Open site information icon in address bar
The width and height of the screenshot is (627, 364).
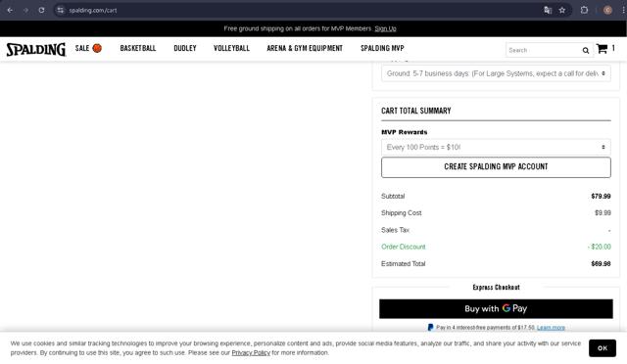[61, 10]
